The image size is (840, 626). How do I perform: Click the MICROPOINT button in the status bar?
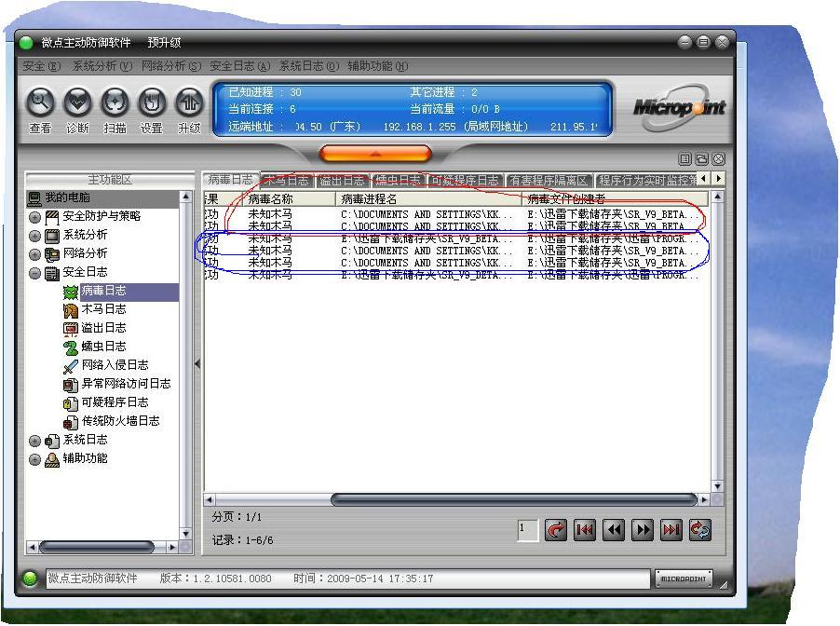pos(684,578)
